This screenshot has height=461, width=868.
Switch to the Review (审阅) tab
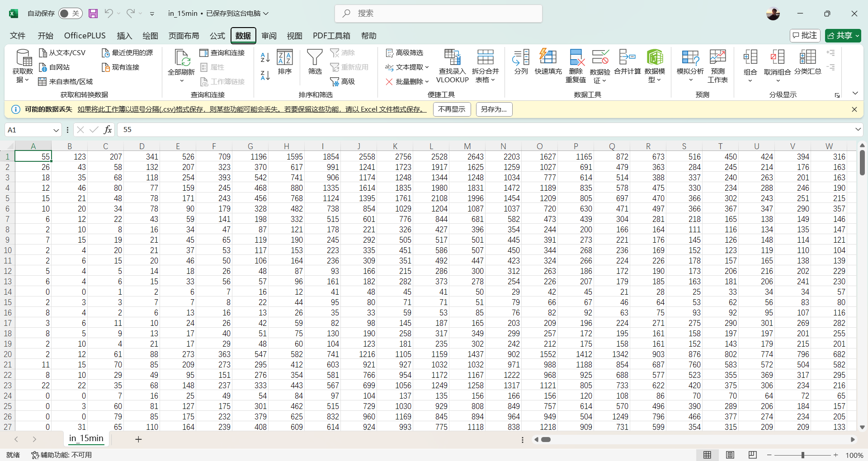pos(269,36)
